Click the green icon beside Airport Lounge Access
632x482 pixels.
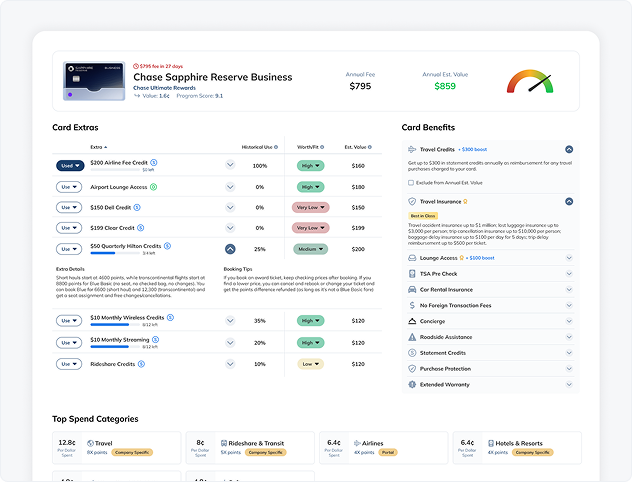point(154,186)
